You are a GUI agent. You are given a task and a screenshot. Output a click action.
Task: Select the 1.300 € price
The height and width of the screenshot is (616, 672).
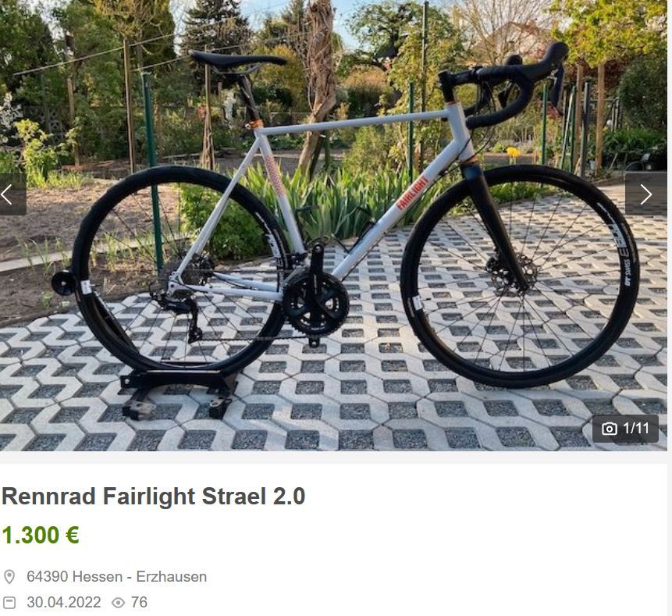tap(41, 535)
